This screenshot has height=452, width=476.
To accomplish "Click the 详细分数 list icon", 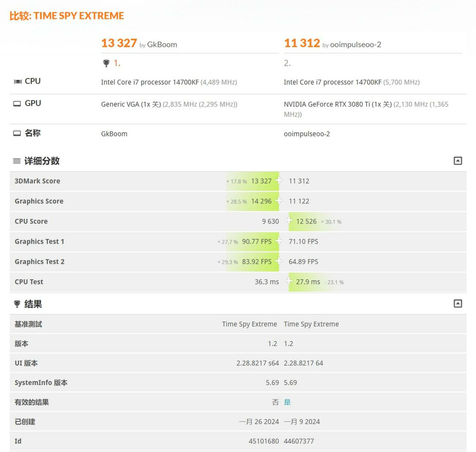I will [17, 161].
